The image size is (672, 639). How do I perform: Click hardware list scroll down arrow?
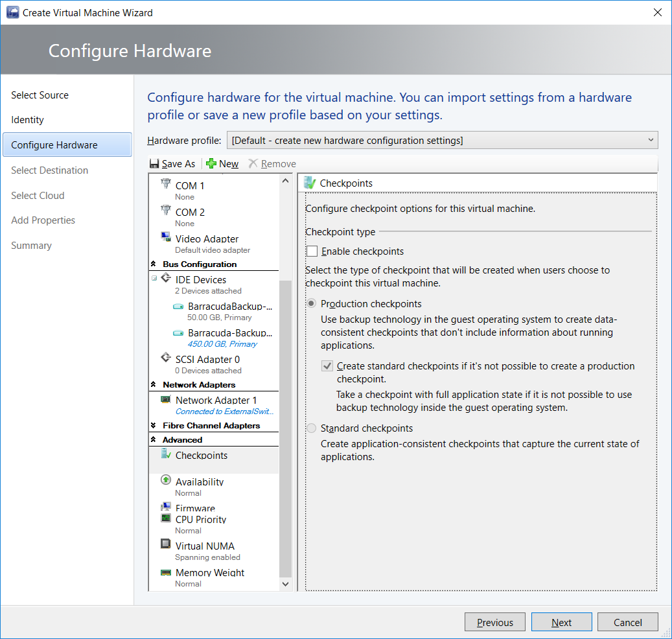coord(285,584)
